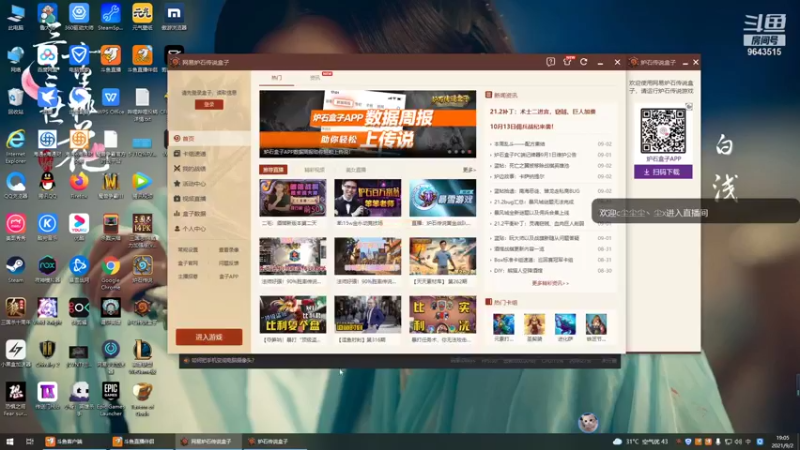This screenshot has height=450, width=800.
Task: Click the refresh icon in the title bar
Action: (584, 62)
